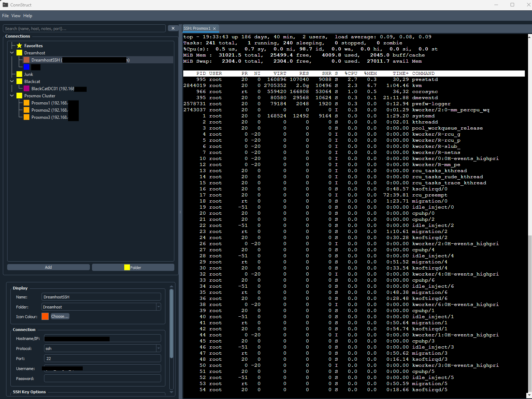Click the orange Proxmox1 connection icon
The width and height of the screenshot is (532, 399).
26,103
